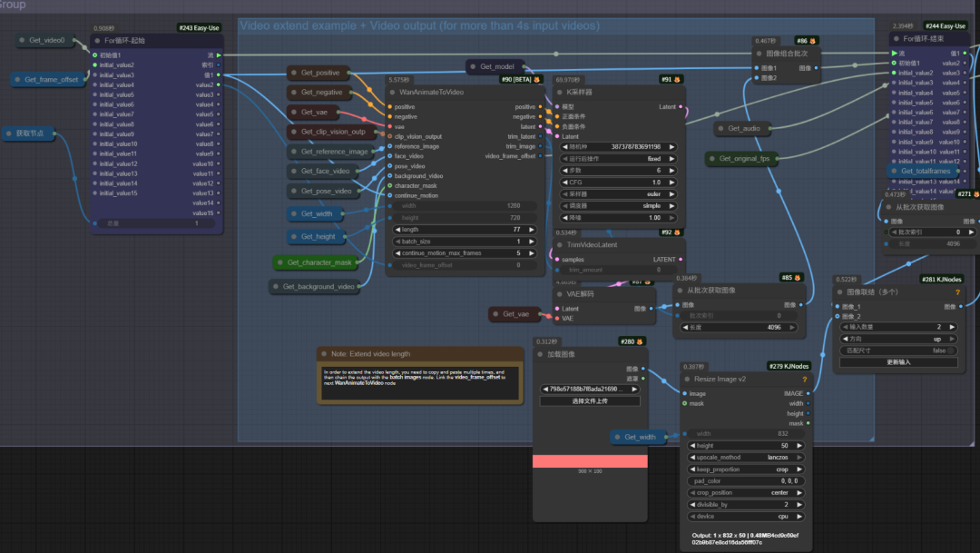
Task: Collapse the WanAnimateToVideo node via its title dot
Action: pos(393,92)
